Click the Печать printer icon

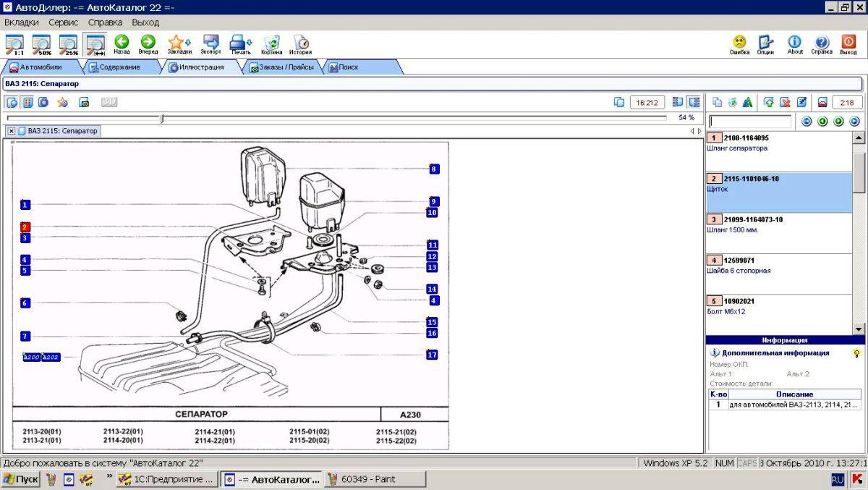pos(240,44)
